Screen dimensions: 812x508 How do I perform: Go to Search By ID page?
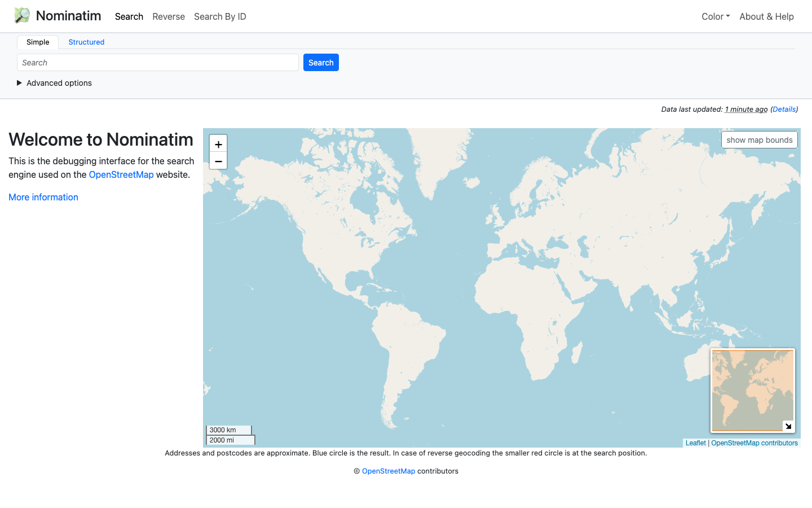220,16
